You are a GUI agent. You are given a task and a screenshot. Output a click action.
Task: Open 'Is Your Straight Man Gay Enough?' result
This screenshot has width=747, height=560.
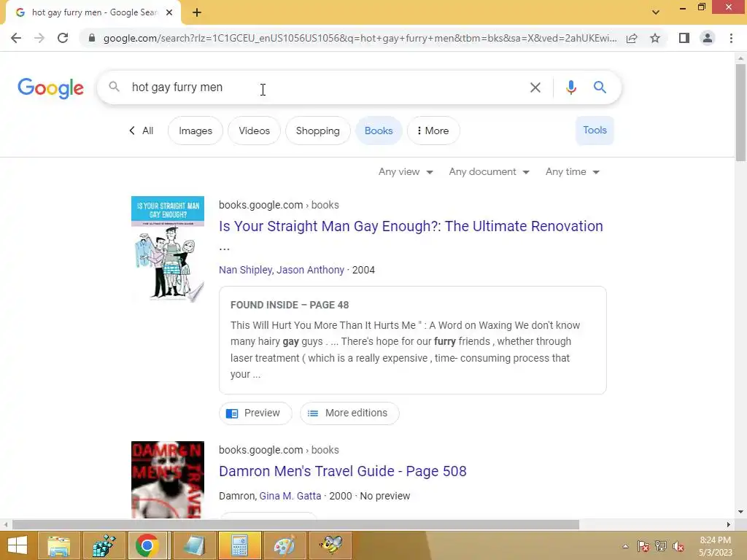pyautogui.click(x=411, y=226)
